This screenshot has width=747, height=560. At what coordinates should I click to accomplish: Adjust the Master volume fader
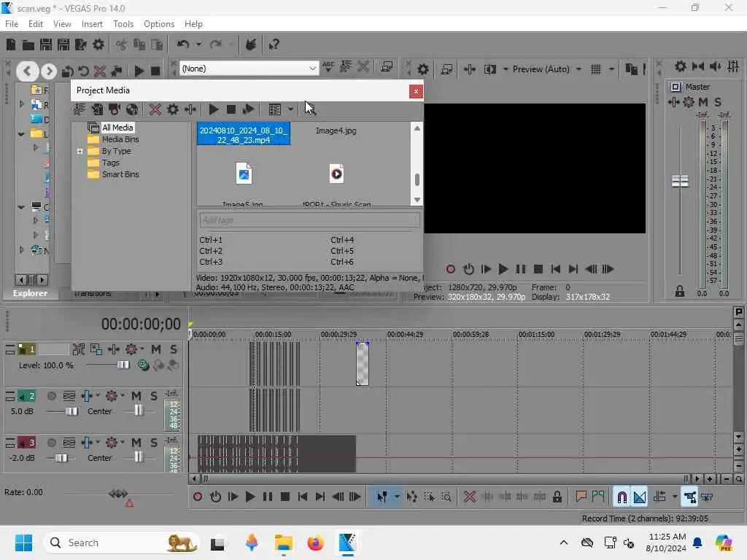(680, 182)
